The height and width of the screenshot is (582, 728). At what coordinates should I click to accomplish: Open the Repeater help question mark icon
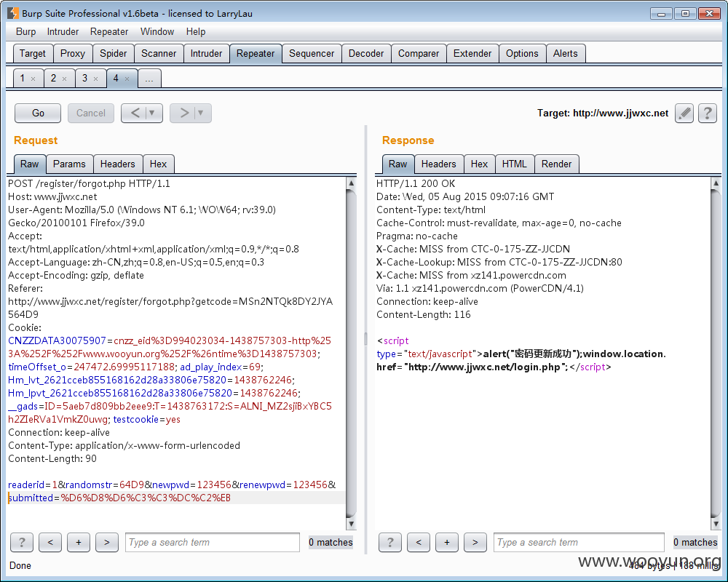pos(707,113)
